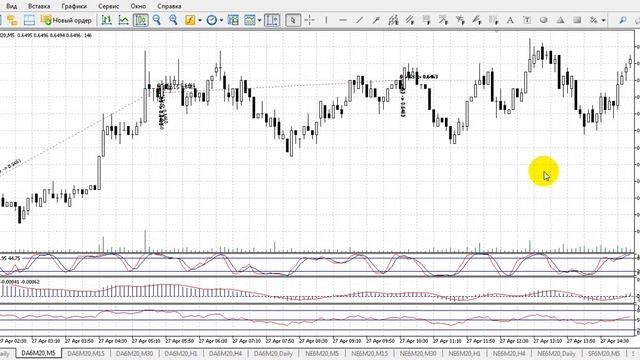Image resolution: width=640 pixels, height=360 pixels.
Task: Select the vertical line tool
Action: click(x=326, y=20)
